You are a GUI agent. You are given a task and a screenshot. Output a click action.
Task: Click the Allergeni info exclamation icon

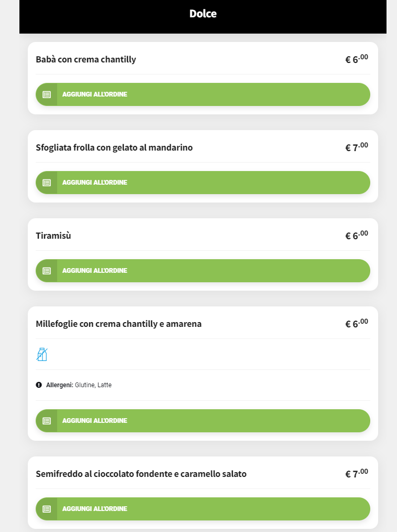[x=39, y=385]
